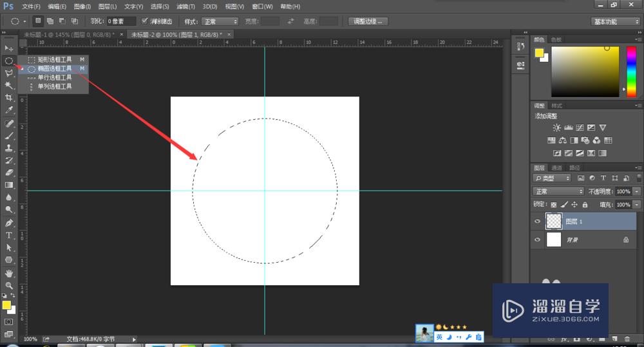644x347 pixels.
Task: Open the 样式 style dropdown in options bar
Action: (x=220, y=21)
